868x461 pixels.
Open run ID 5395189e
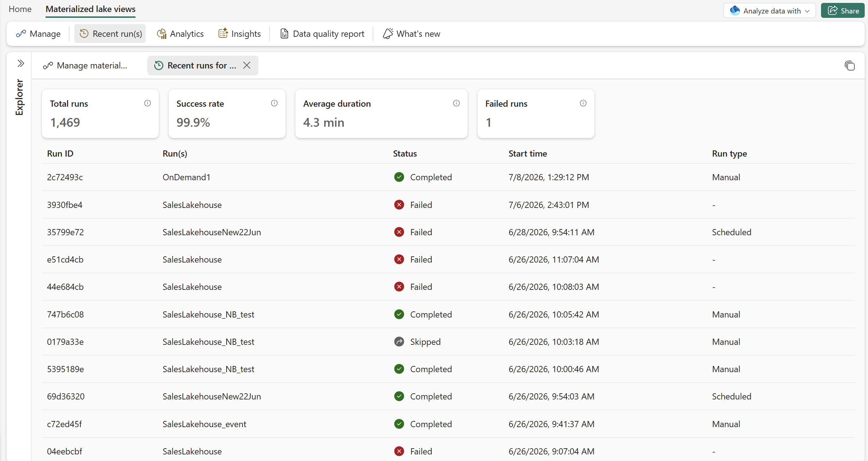[x=65, y=369]
